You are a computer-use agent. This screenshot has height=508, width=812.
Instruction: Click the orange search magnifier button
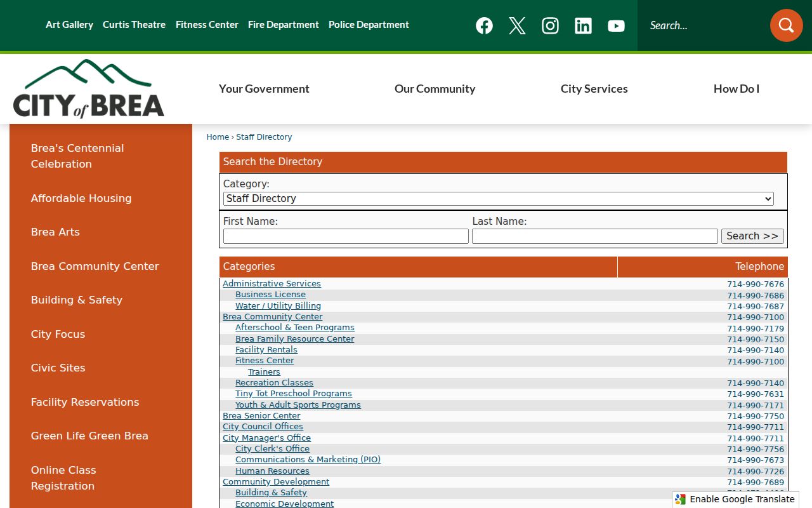tap(787, 25)
